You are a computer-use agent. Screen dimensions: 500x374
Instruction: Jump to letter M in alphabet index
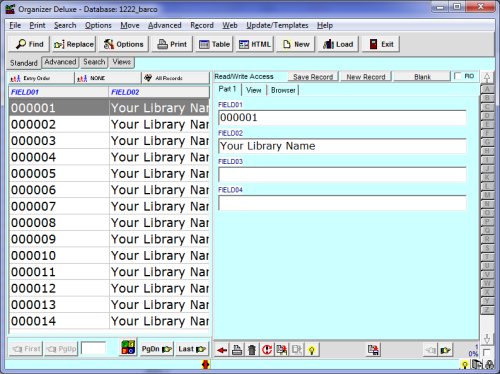487,195
